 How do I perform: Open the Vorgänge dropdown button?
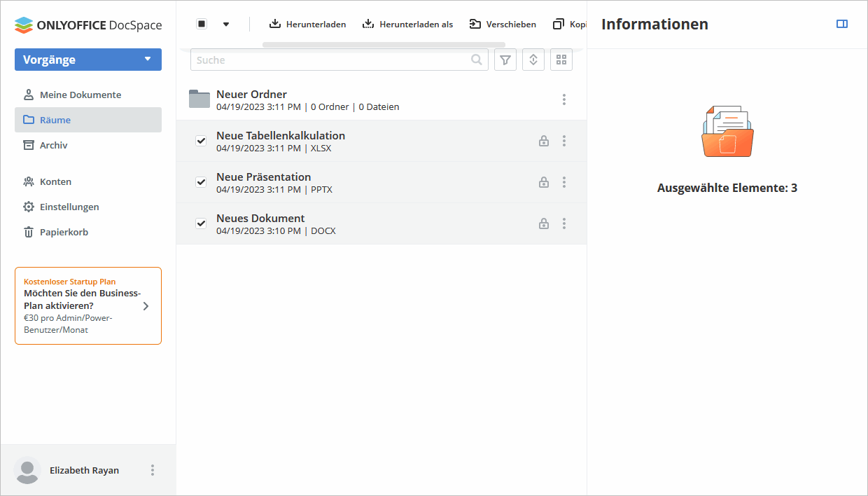tap(88, 60)
